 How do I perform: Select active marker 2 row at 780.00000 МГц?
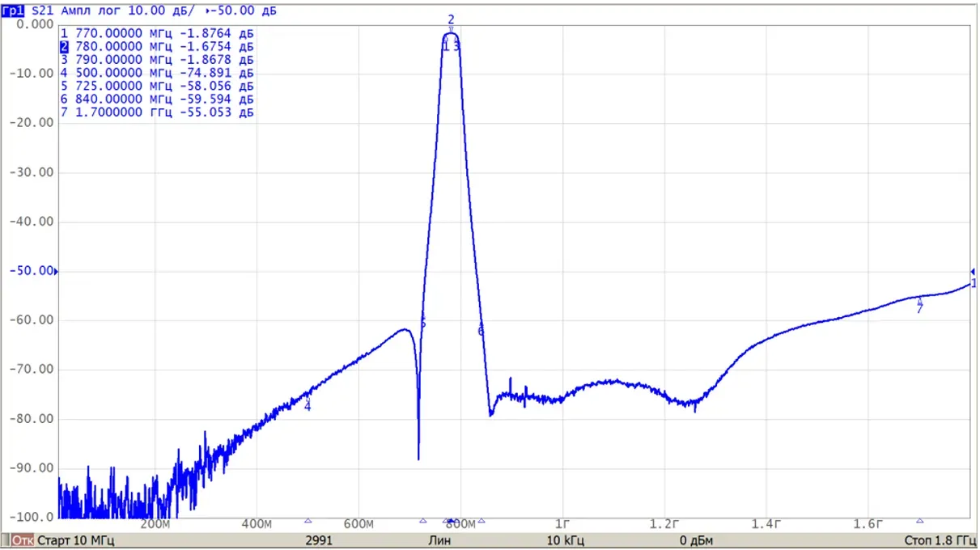click(x=157, y=47)
